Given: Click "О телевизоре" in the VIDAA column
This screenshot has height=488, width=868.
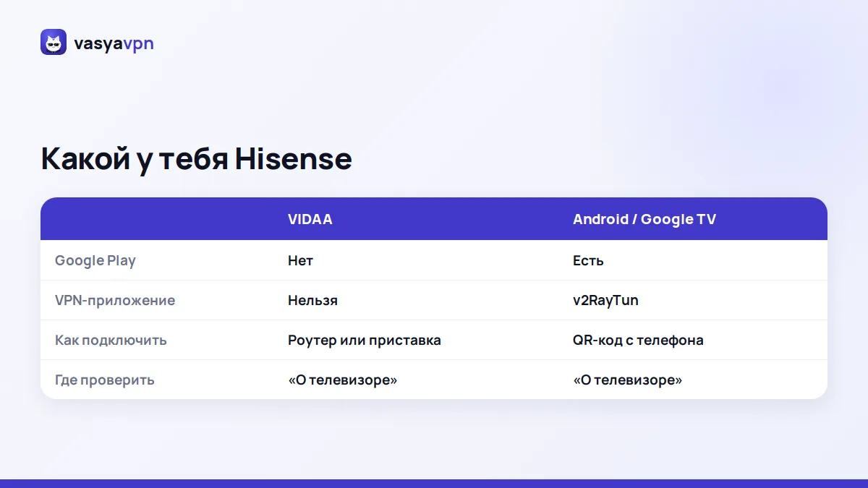Looking at the screenshot, I should click(342, 380).
